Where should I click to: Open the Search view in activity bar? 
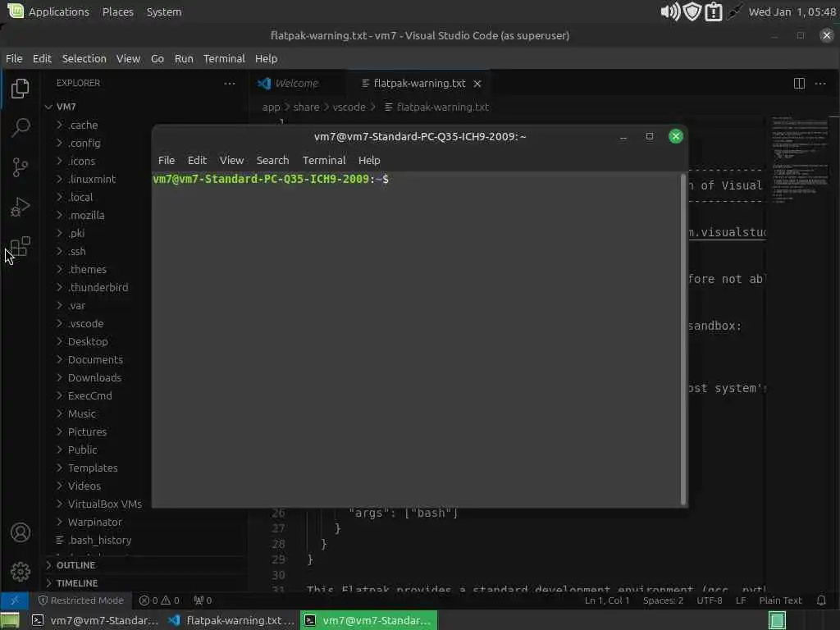click(20, 127)
